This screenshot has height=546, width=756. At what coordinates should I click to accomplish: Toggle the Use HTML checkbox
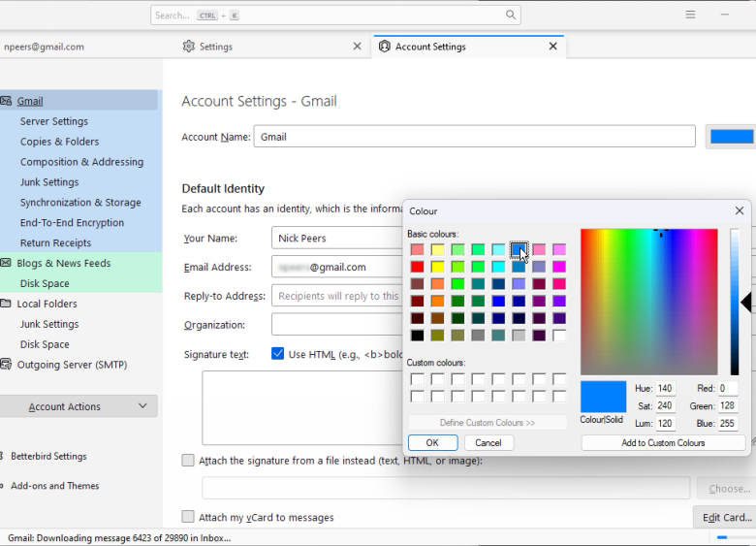(x=278, y=354)
